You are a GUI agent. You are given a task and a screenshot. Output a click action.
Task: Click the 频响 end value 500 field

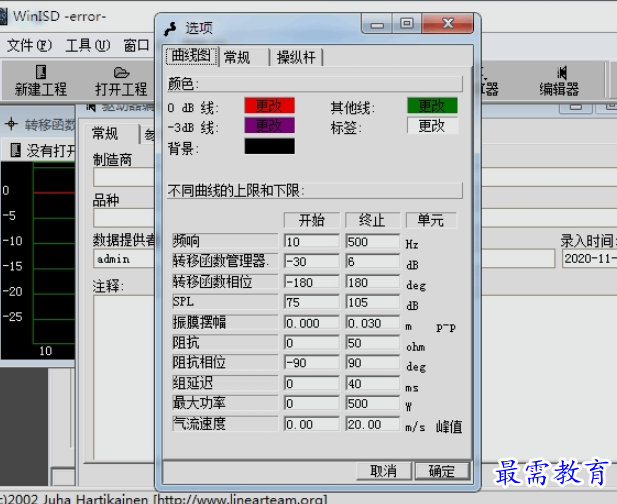[x=372, y=241]
